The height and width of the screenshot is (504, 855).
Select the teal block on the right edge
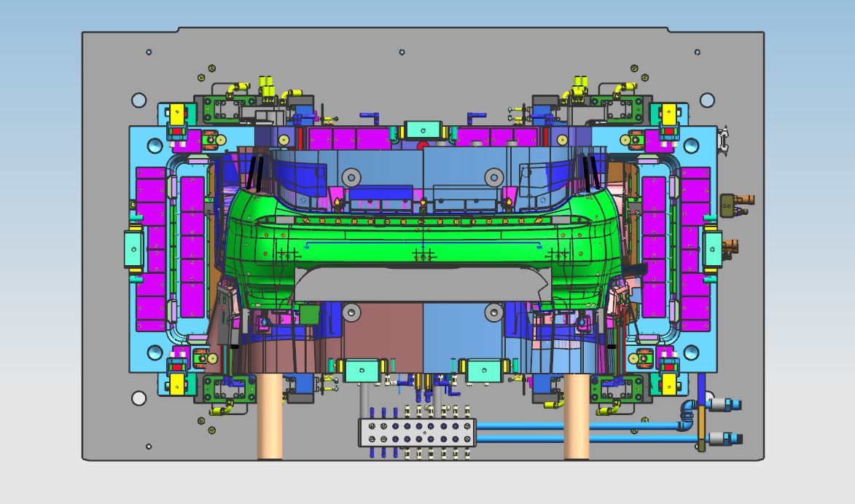coord(711,250)
